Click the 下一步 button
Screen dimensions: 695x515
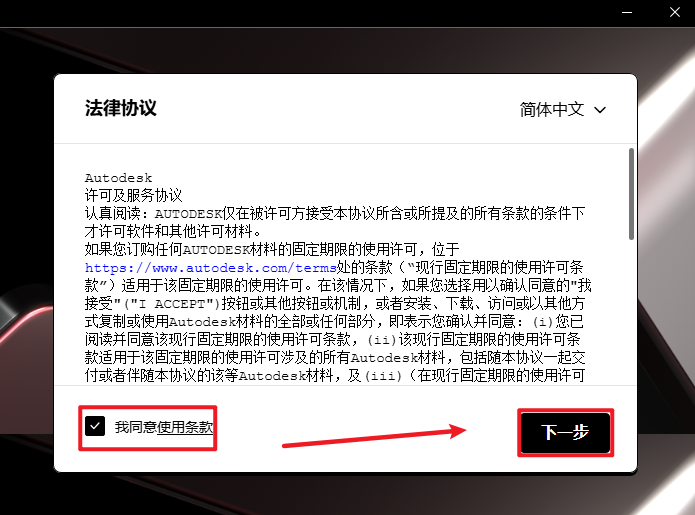click(565, 432)
